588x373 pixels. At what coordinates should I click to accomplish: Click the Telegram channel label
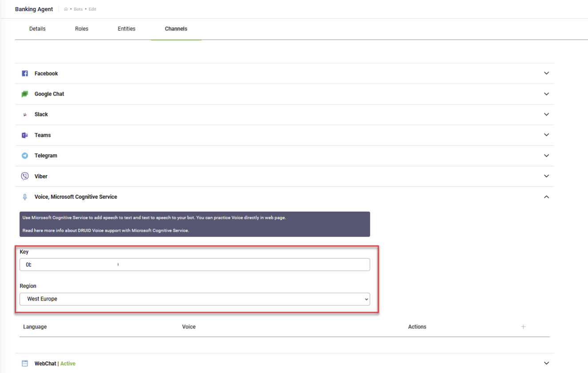(46, 156)
